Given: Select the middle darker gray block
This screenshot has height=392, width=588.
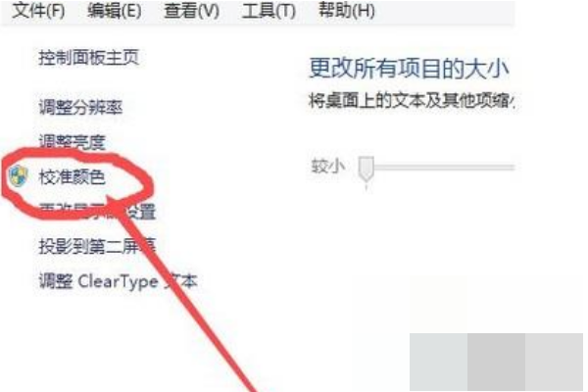Looking at the screenshot, I should tap(496, 362).
